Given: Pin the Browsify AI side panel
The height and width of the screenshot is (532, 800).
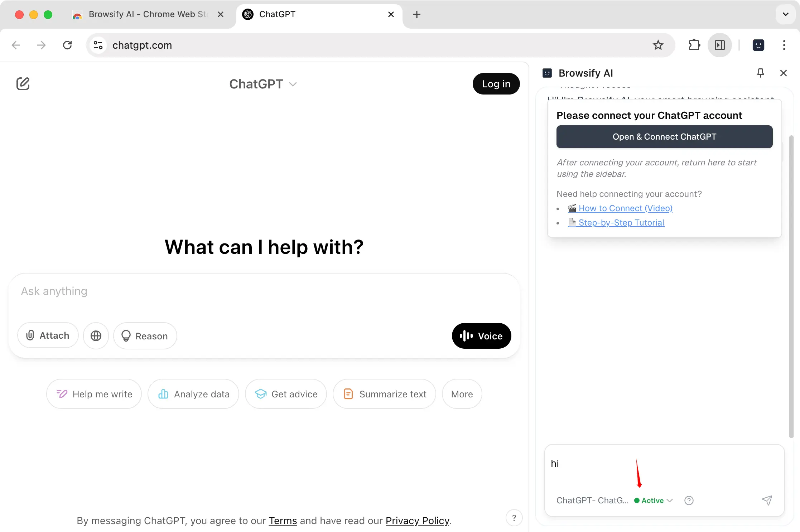Looking at the screenshot, I should [x=761, y=73].
